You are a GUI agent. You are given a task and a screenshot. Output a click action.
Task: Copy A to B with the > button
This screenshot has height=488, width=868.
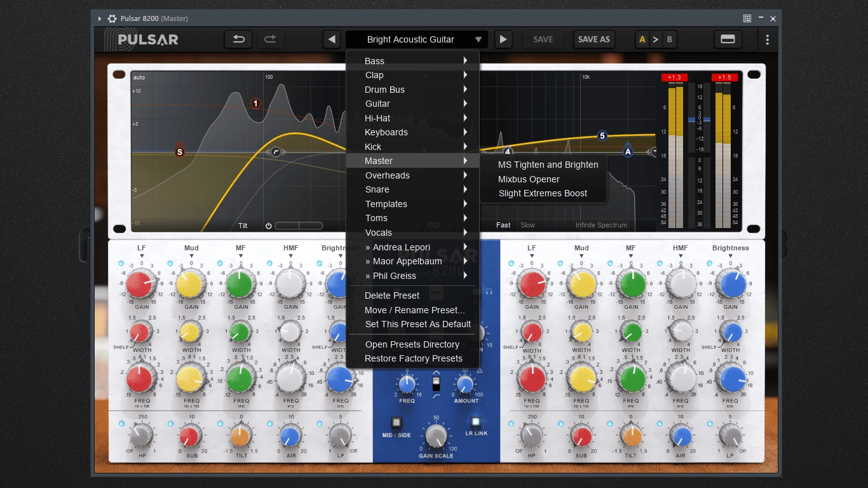(656, 39)
